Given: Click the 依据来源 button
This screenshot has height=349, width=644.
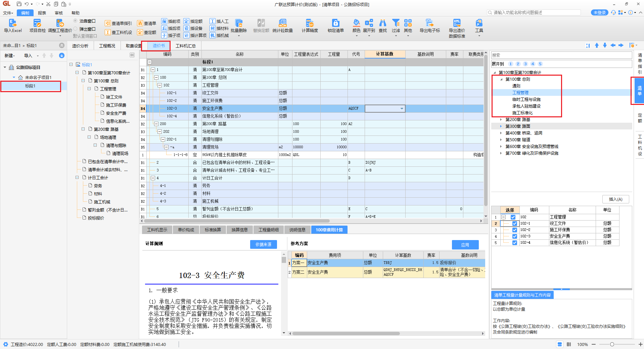Looking at the screenshot, I should tap(264, 245).
